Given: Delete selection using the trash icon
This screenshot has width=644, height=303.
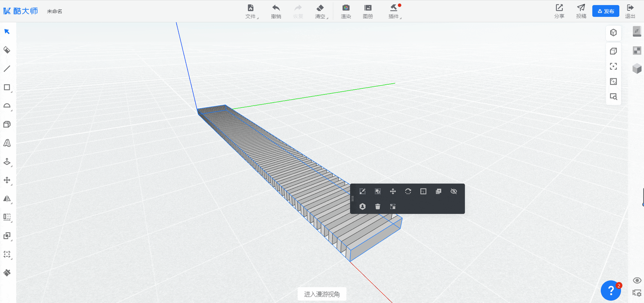Looking at the screenshot, I should pos(377,206).
